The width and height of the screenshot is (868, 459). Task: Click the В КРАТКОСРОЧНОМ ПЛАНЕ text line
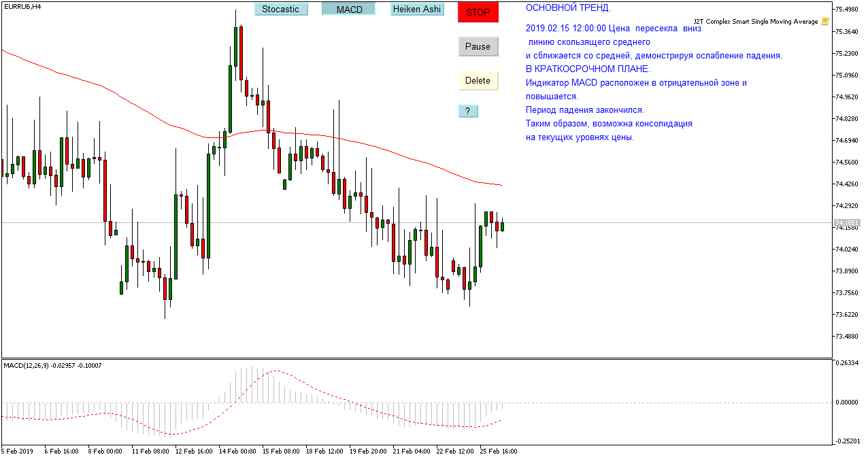[588, 69]
